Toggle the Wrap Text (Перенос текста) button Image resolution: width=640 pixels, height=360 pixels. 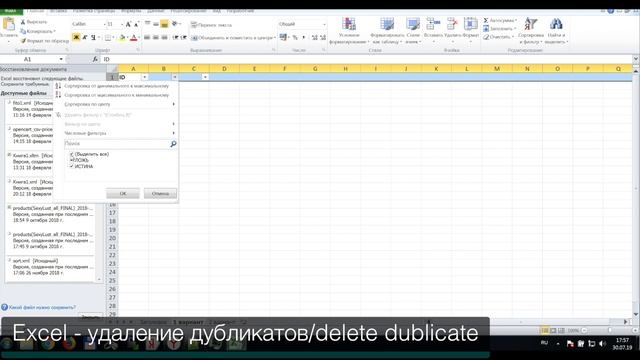click(211, 25)
